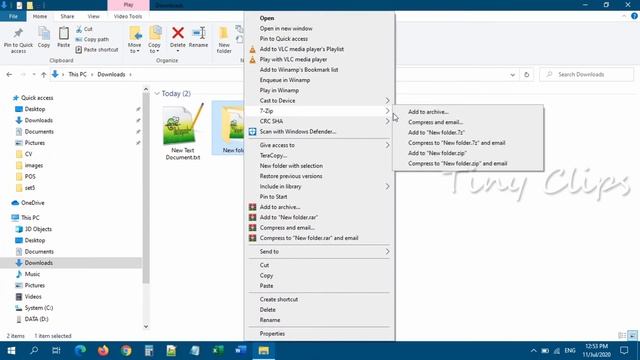Expand the Include in library submenu

319,186
